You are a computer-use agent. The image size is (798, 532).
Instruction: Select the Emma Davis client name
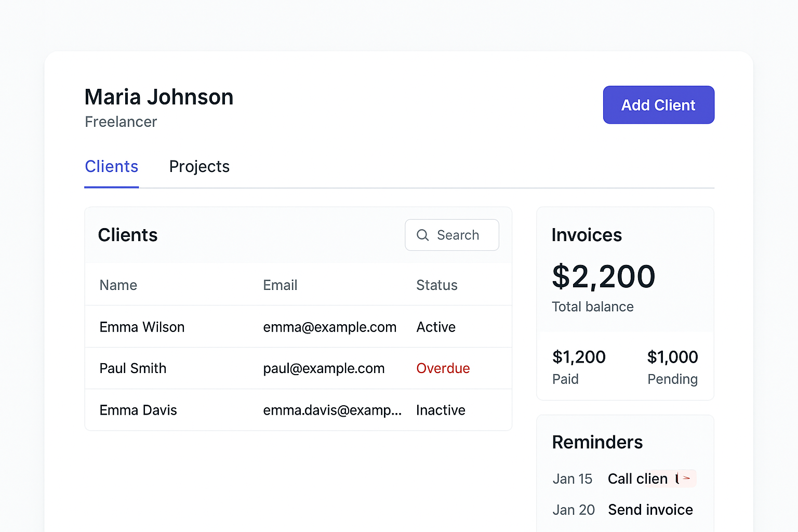(x=138, y=410)
